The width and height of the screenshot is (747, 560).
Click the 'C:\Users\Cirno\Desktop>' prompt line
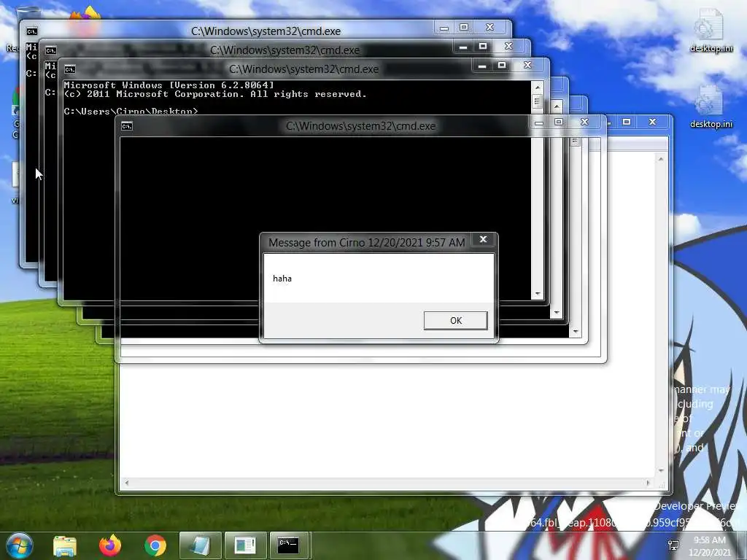(131, 111)
